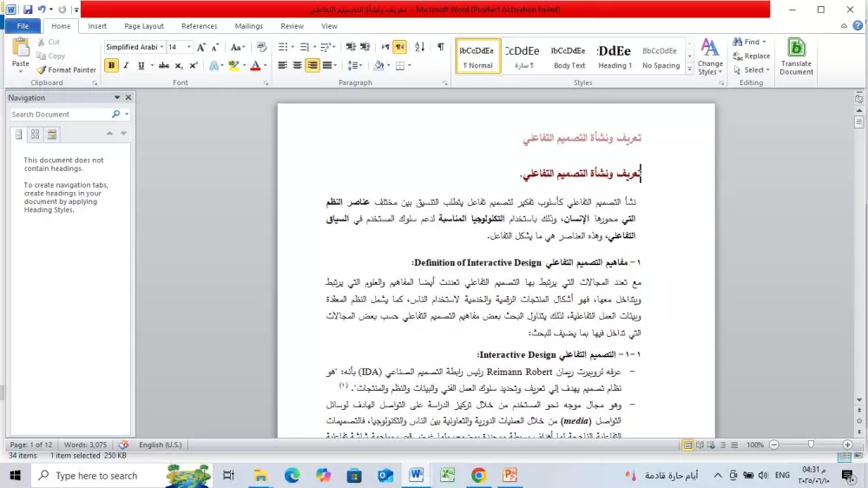The height and width of the screenshot is (488, 868).
Task: Apply the Heading 1 style
Action: tap(615, 56)
